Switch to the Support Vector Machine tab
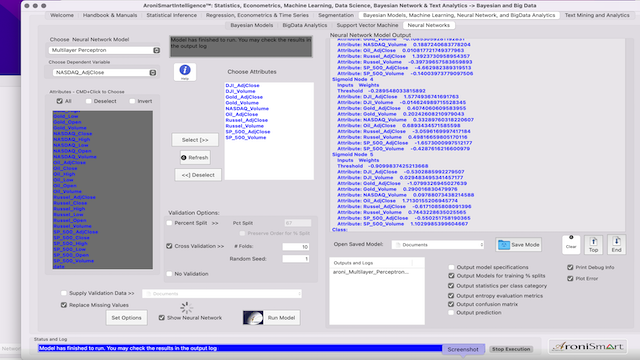This screenshot has width=640, height=360. (367, 25)
